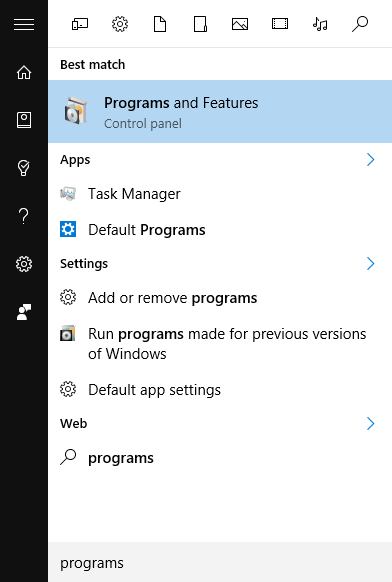The height and width of the screenshot is (582, 392).
Task: Expand the Settings category chevron
Action: (x=370, y=264)
